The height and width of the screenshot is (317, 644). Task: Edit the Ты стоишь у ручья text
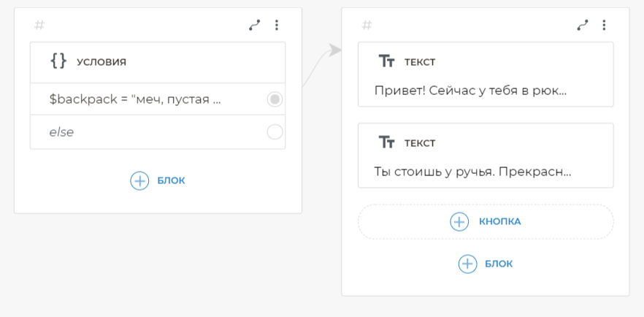[472, 172]
